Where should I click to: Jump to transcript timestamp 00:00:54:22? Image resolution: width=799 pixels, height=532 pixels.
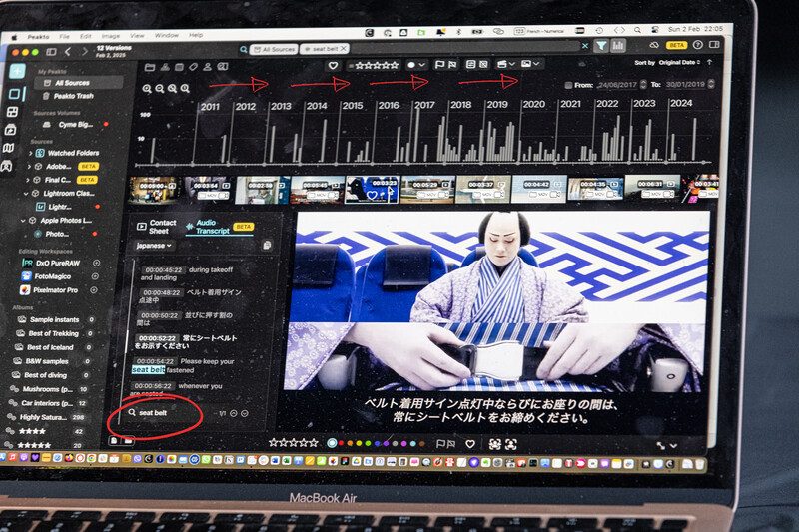pyautogui.click(x=156, y=361)
